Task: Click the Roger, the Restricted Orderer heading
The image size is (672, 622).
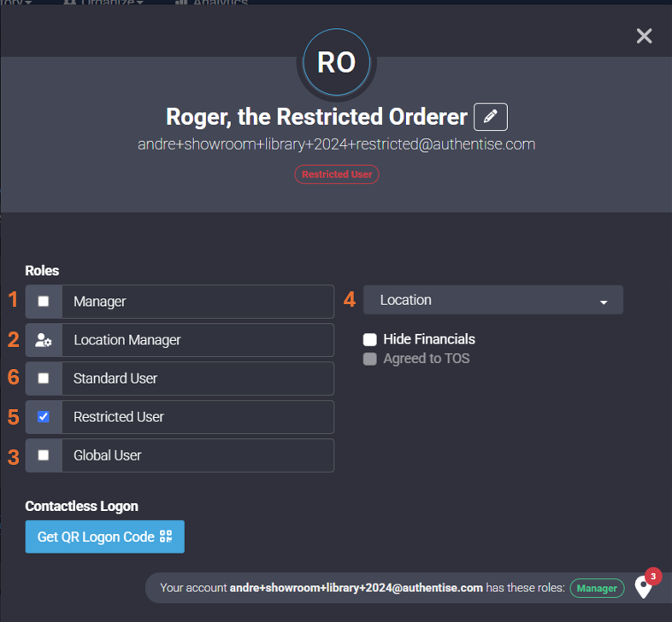Action: coord(316,116)
